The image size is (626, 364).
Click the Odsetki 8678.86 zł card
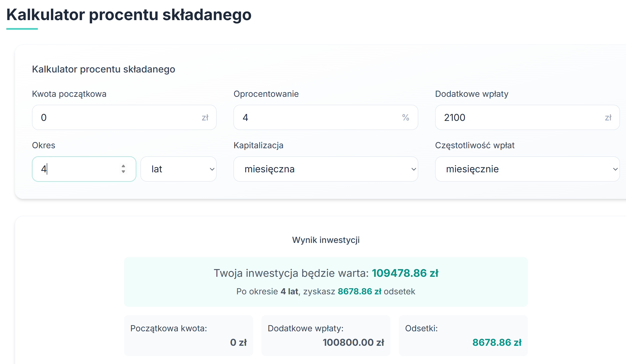coord(463,335)
